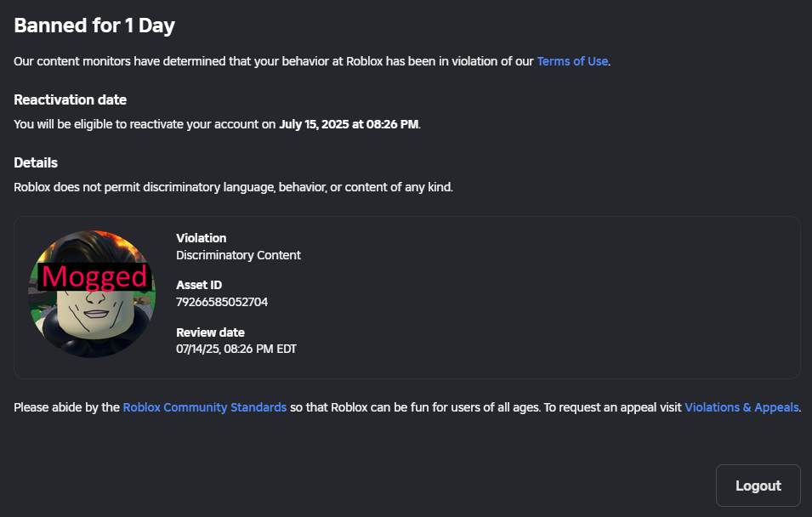Visit the Violations & Appeals link
The width and height of the screenshot is (812, 517).
pos(741,407)
